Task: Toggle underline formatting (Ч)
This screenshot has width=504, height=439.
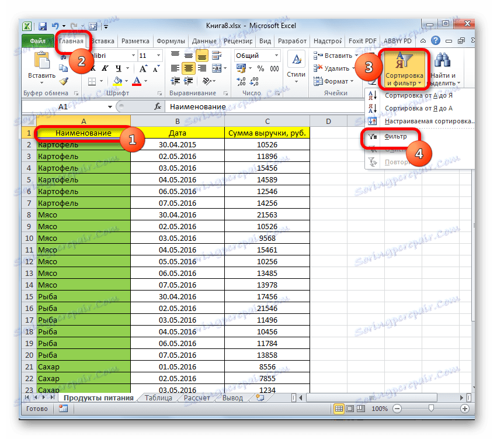Action: pyautogui.click(x=119, y=68)
